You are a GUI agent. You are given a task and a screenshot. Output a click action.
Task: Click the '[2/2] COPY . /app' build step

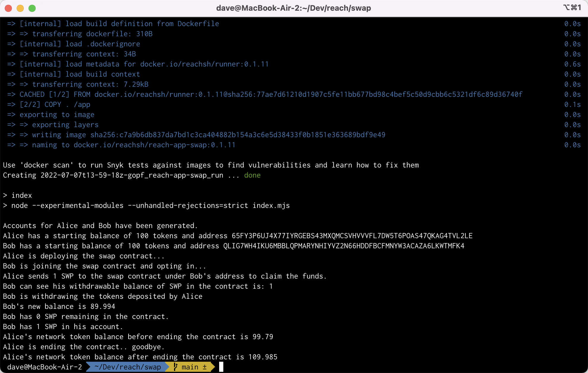pyautogui.click(x=55, y=105)
